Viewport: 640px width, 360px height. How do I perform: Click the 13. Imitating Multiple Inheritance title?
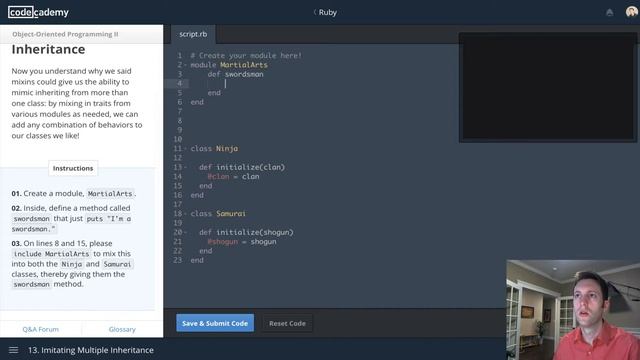coord(91,350)
